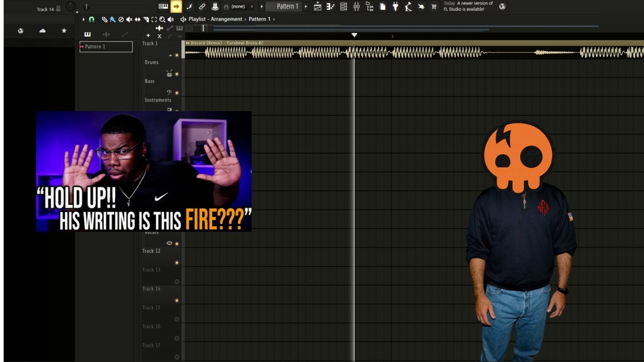Click the waveform icon in the playlist track header

pyautogui.click(x=159, y=28)
